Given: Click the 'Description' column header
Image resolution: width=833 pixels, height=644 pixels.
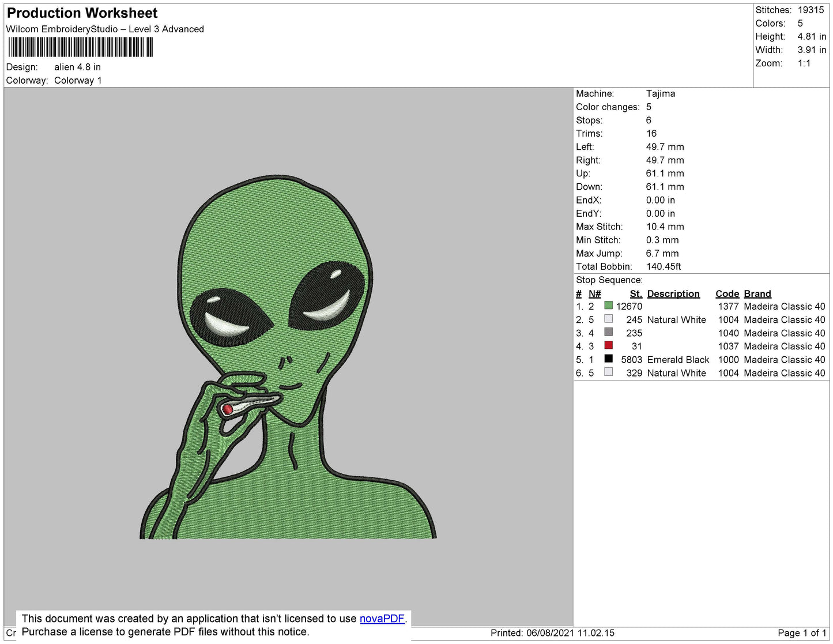Looking at the screenshot, I should click(673, 294).
